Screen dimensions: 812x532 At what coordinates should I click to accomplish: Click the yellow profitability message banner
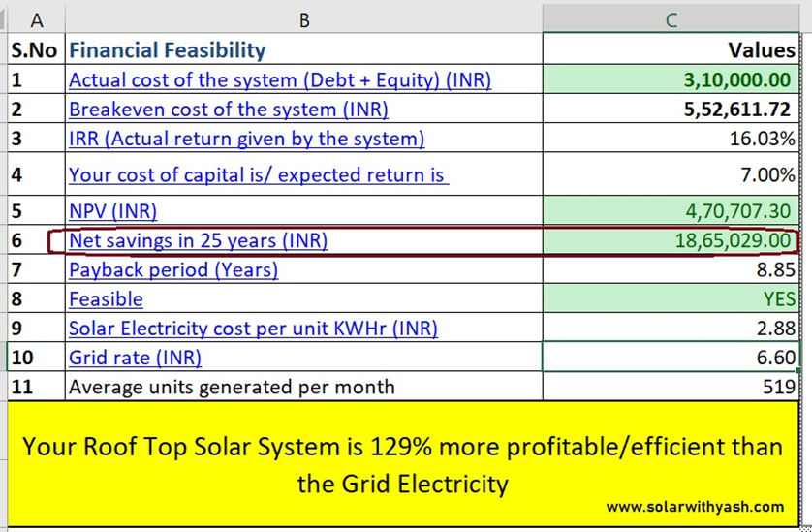402,463
